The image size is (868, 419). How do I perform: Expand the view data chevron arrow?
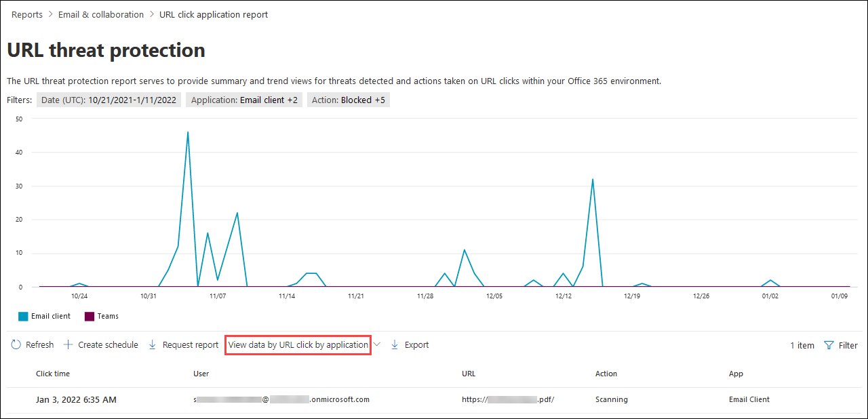pyautogui.click(x=377, y=345)
